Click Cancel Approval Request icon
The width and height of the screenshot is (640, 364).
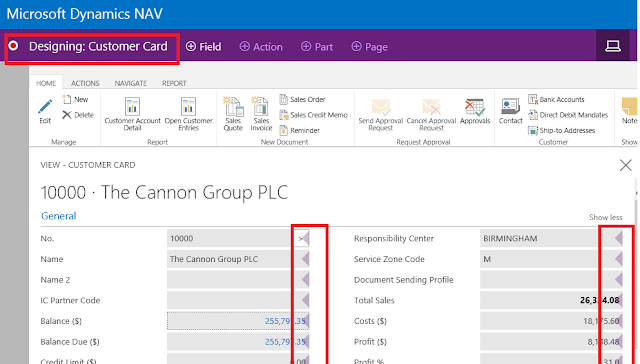pos(431,108)
